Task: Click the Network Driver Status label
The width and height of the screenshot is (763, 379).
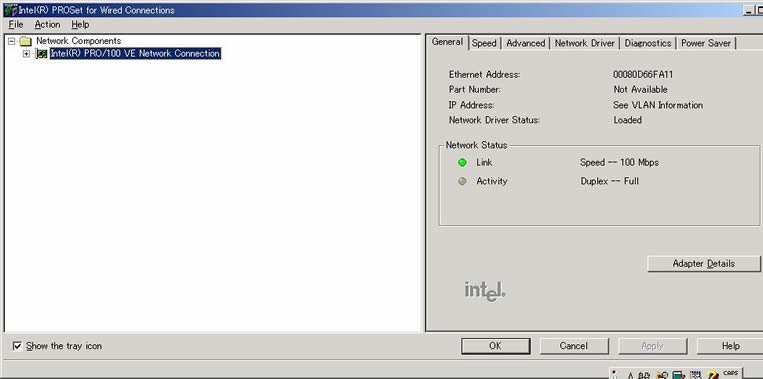Action: click(494, 120)
